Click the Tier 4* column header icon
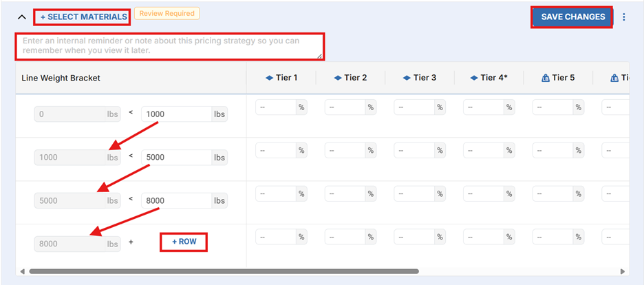This screenshot has height=285, width=644. [x=475, y=78]
